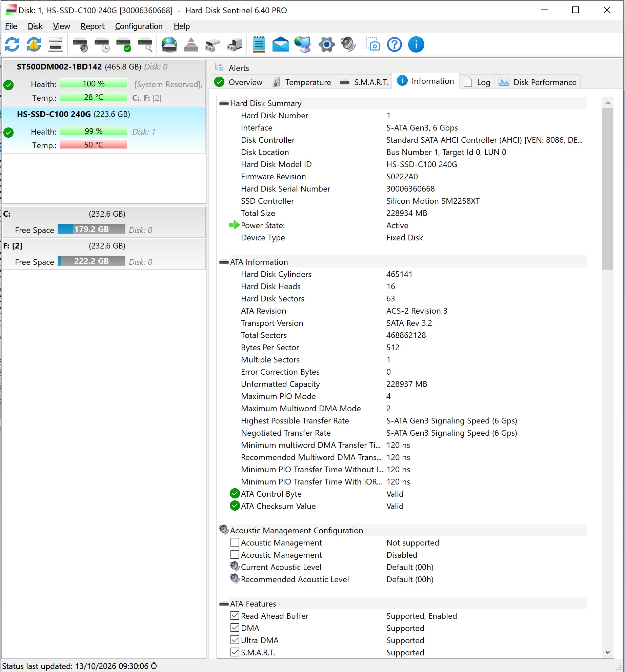Click the disk-with-clock toolbar icon
625x672 pixels.
(x=102, y=44)
